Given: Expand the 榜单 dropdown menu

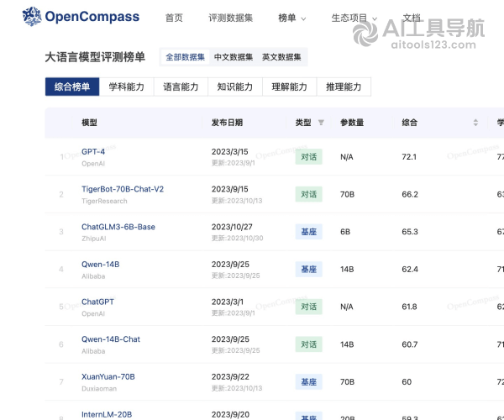Looking at the screenshot, I should point(291,18).
